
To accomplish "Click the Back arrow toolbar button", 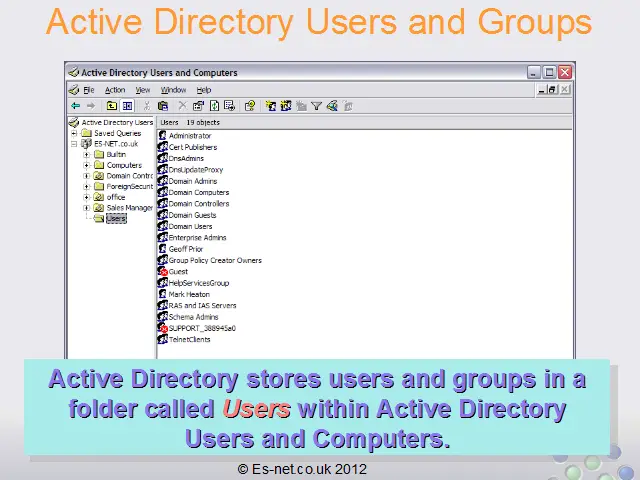I will [x=76, y=106].
